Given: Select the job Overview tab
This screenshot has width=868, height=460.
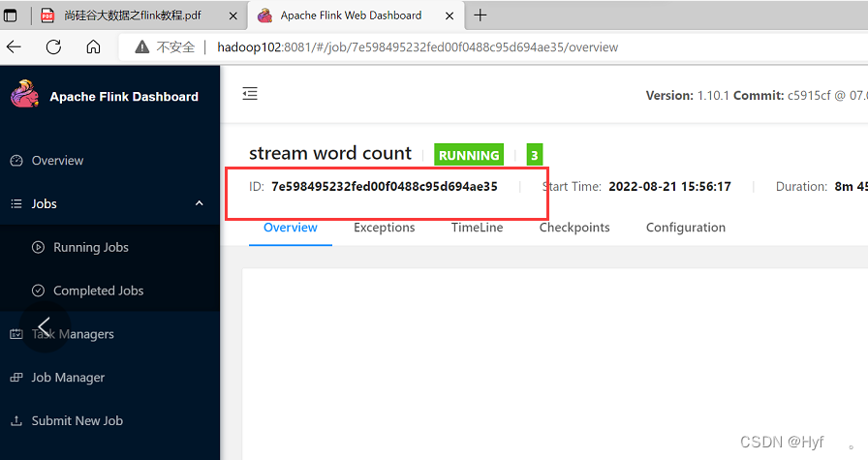Looking at the screenshot, I should tap(290, 228).
